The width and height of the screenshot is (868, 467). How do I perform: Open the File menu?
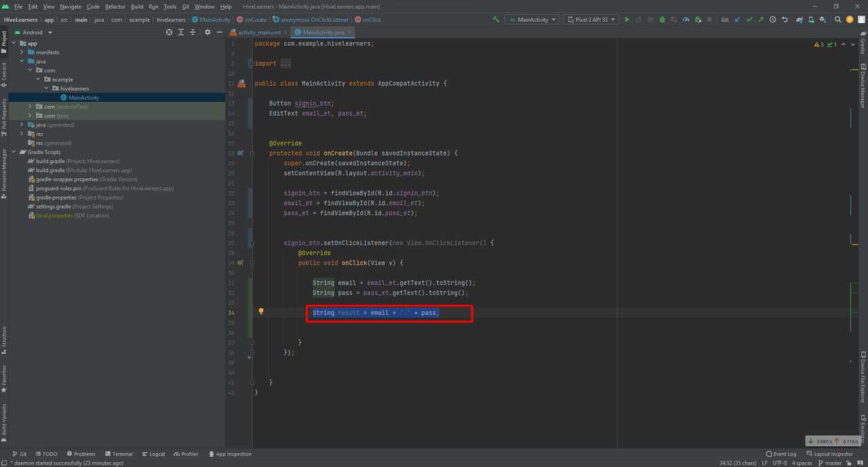click(18, 6)
